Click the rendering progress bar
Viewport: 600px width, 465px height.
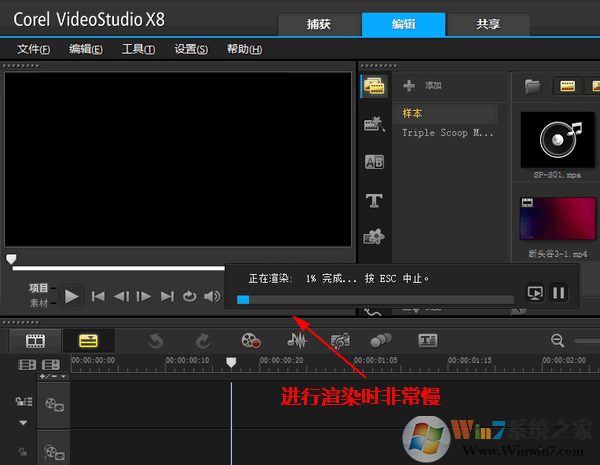pyautogui.click(x=375, y=298)
